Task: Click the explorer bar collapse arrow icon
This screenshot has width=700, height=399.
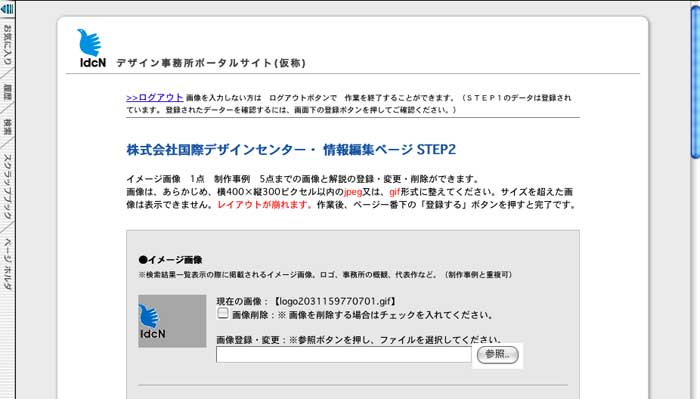Action: click(7, 9)
